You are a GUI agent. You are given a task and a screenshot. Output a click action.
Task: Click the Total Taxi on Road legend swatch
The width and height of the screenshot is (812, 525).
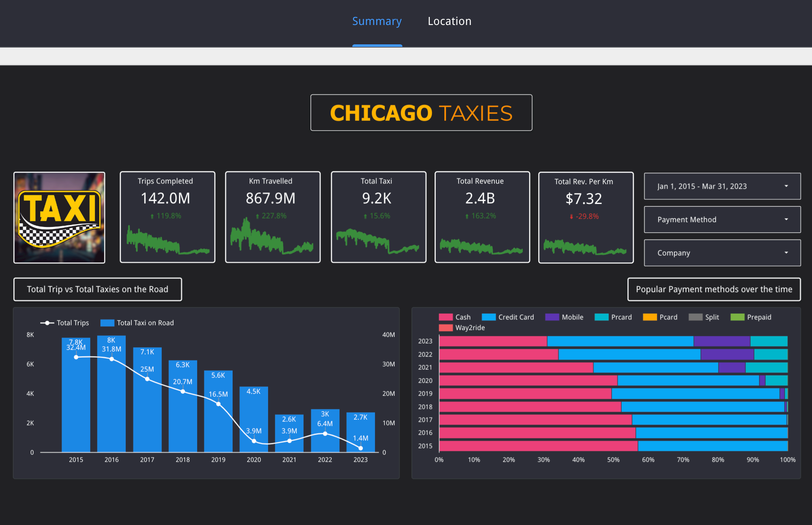pos(107,323)
